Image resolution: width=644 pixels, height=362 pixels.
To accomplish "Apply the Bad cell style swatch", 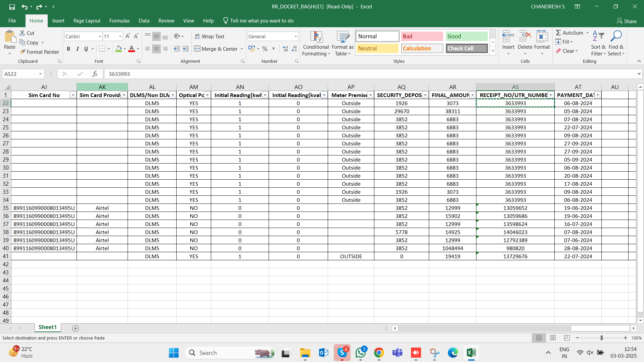I will pos(422,36).
